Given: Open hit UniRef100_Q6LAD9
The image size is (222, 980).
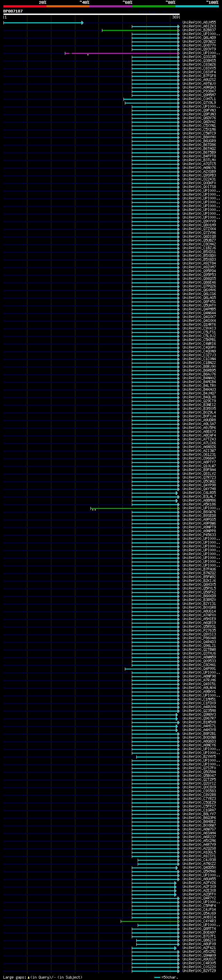Looking at the screenshot, I should tap(199, 38).
